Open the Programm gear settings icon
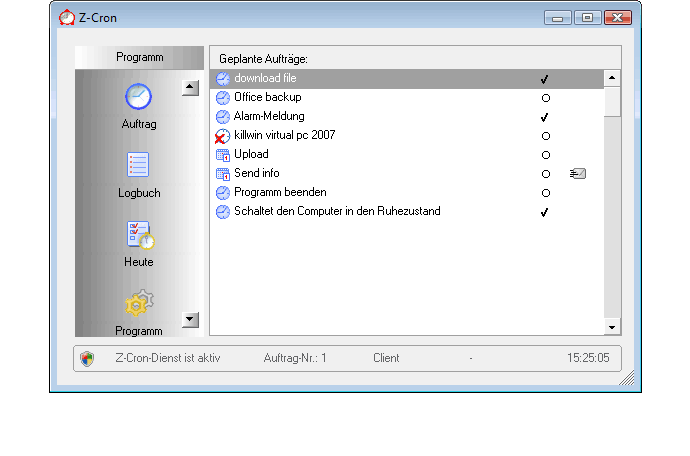This screenshot has height=456, width=690. [139, 303]
